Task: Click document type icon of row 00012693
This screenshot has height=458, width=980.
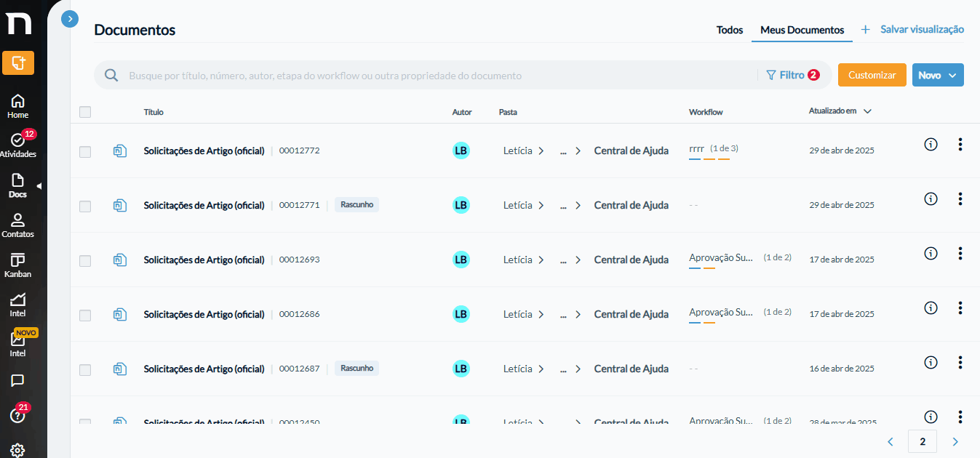Action: pos(120,260)
